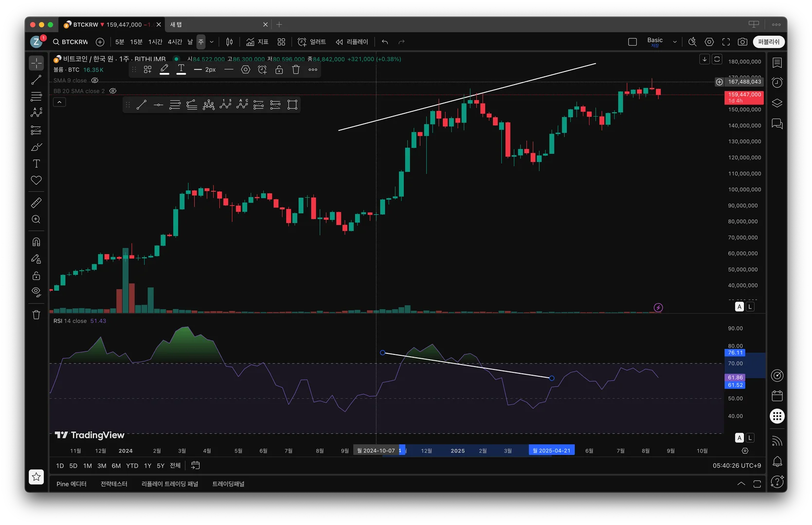Take a chart snapshot with camera icon

click(742, 42)
